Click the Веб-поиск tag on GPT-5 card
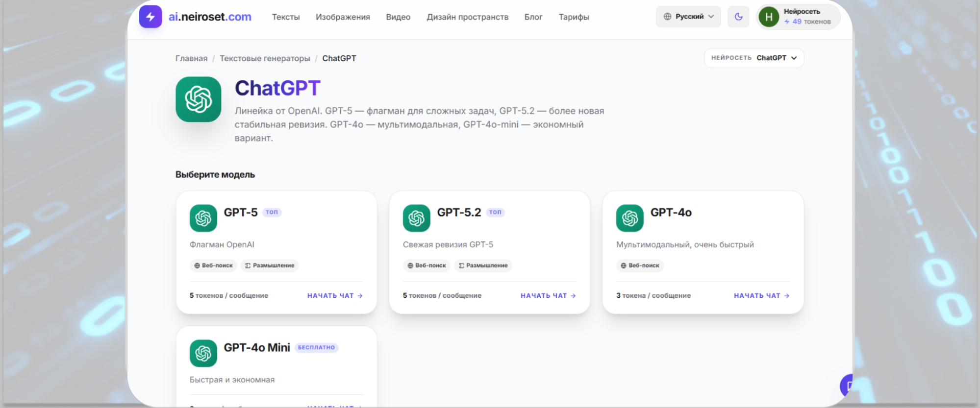 [x=213, y=265]
